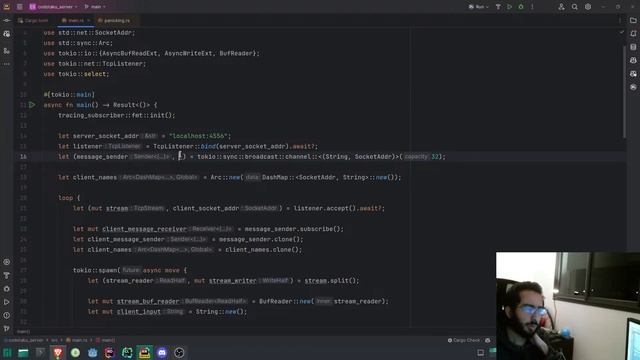Open the Brave browser from the taskbar
This screenshot has width=640, height=360.
58,353
